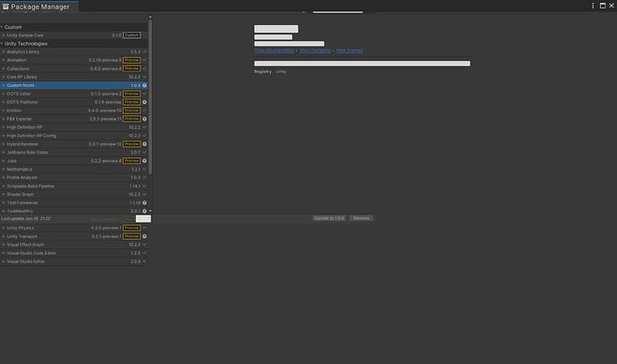
Task: Click scroll-up arrow of package list
Action: point(150,17)
